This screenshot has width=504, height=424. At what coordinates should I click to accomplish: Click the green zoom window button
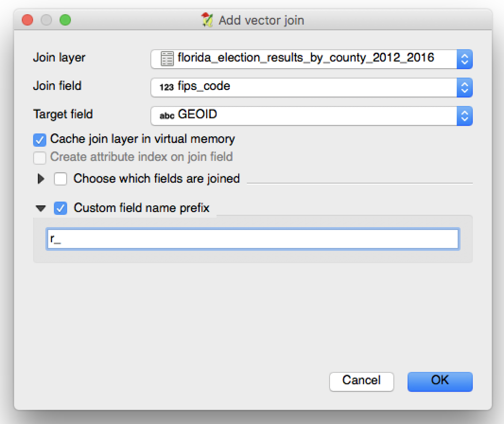pos(65,20)
